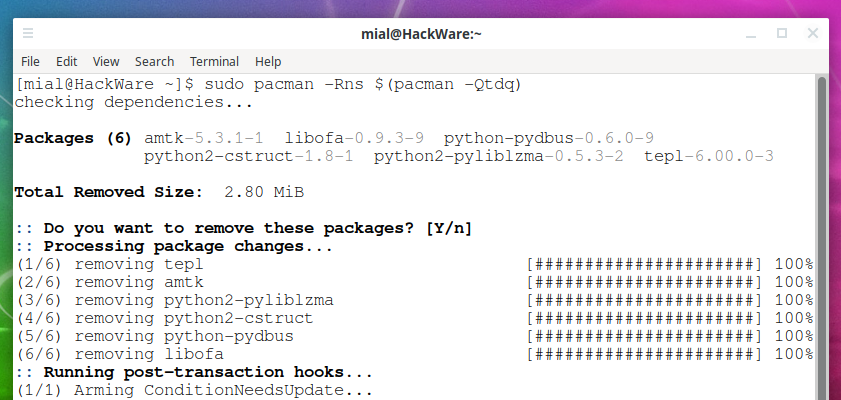Close the terminal window
The image size is (841, 400).
(813, 34)
